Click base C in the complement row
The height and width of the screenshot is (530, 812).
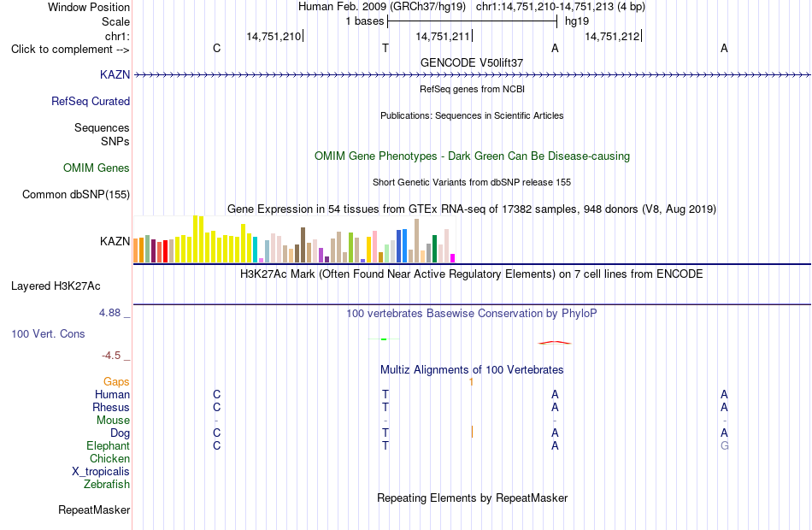tap(216, 48)
